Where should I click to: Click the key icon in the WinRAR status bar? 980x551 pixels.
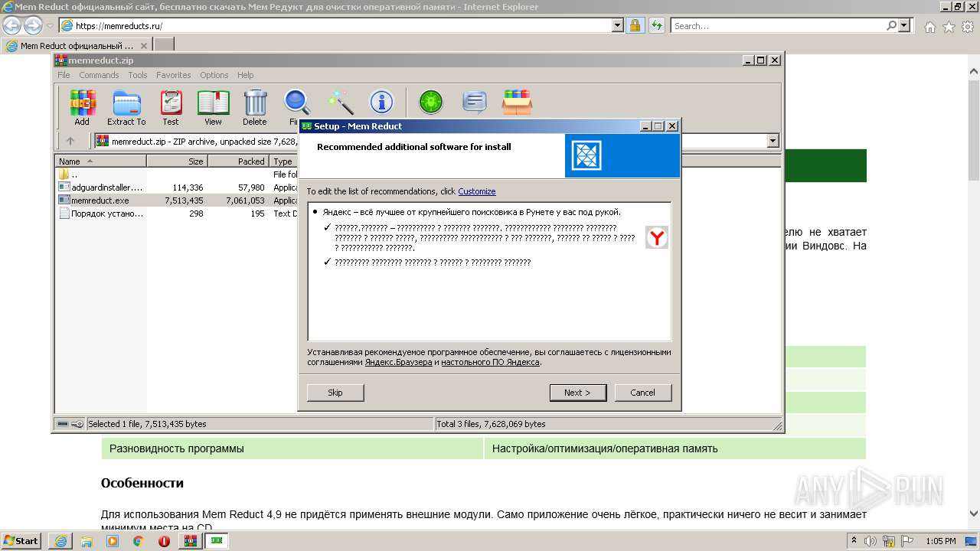[x=77, y=424]
